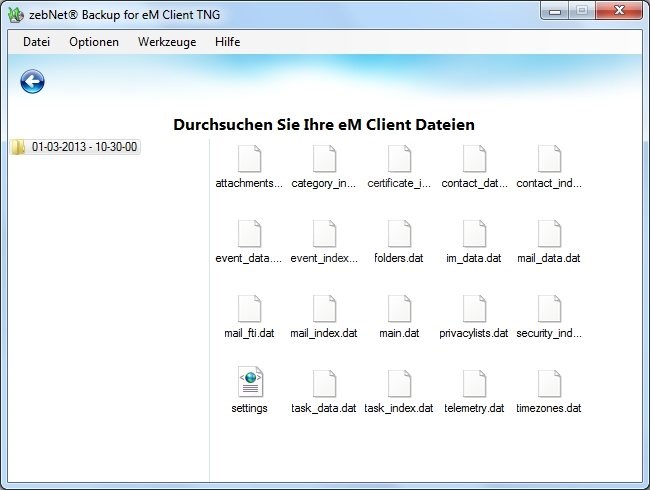Select the task_index.dat file icon
This screenshot has width=650, height=490.
point(399,383)
